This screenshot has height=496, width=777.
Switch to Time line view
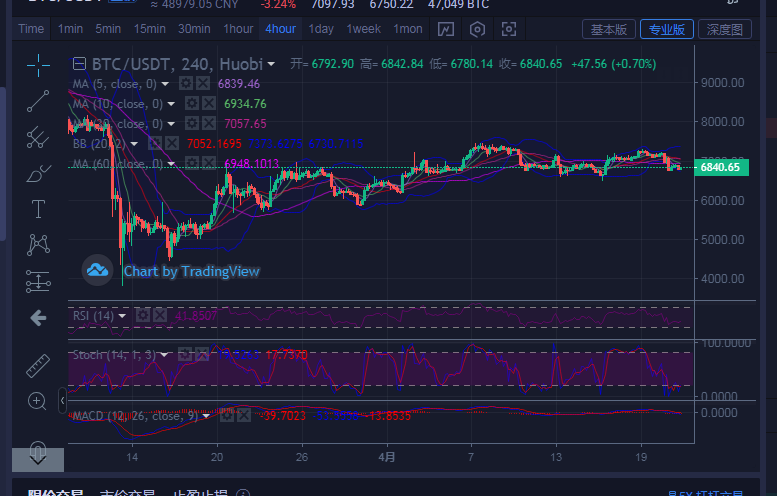pos(31,29)
